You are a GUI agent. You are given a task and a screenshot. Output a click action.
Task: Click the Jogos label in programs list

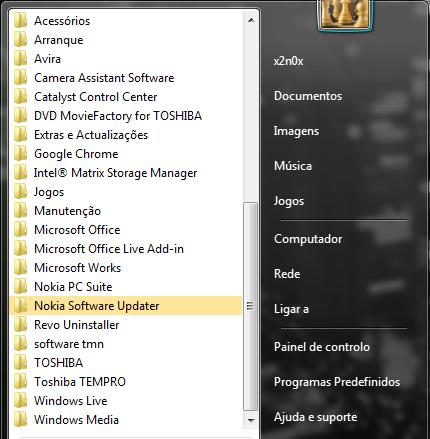(49, 192)
